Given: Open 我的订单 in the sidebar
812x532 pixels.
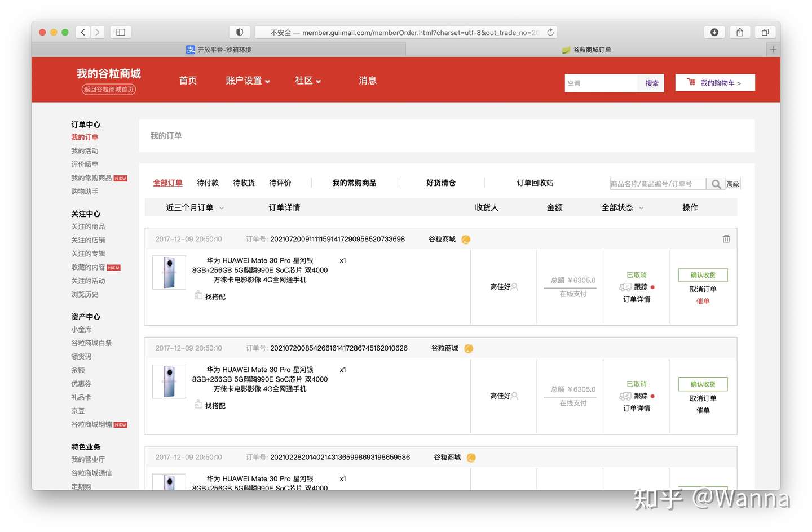Looking at the screenshot, I should [x=85, y=138].
